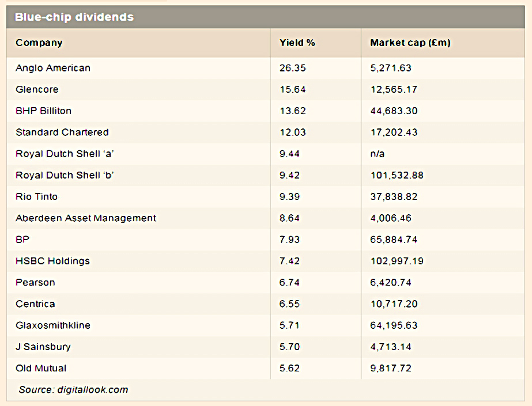This screenshot has width=532, height=406.
Task: Select the 'HSBC Holdings' company name
Action: pyautogui.click(x=52, y=261)
